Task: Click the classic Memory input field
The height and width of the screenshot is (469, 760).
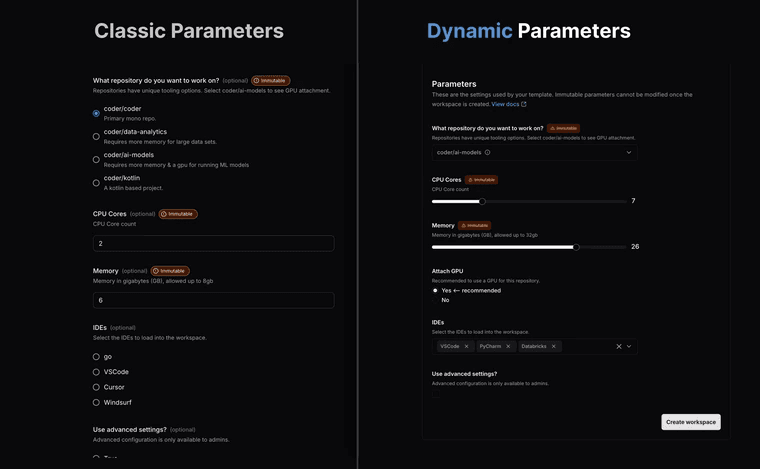Action: 213,300
